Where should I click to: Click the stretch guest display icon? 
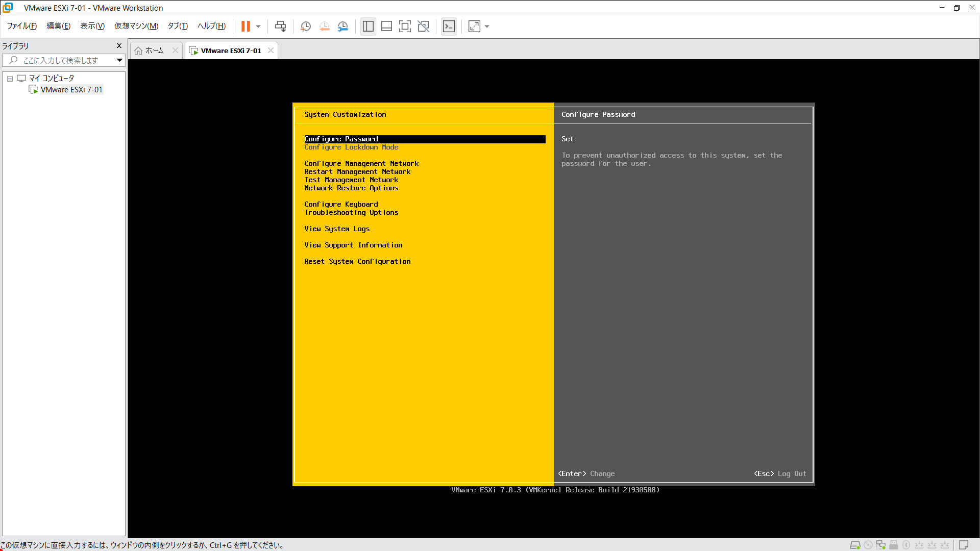click(x=474, y=26)
